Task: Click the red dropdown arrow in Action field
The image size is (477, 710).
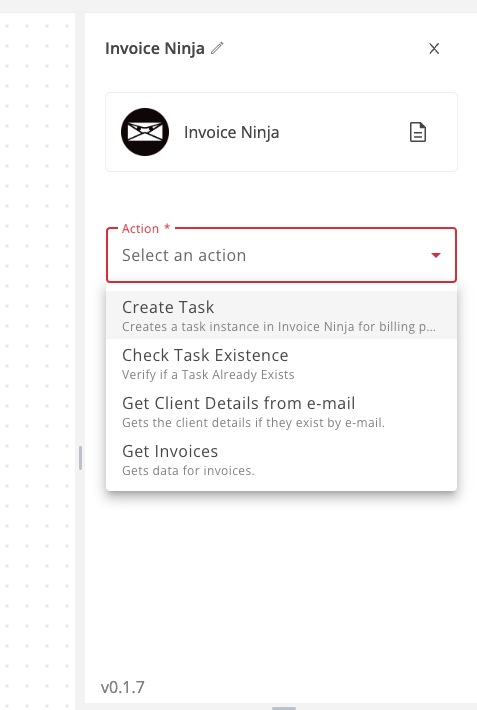Action: pyautogui.click(x=436, y=255)
